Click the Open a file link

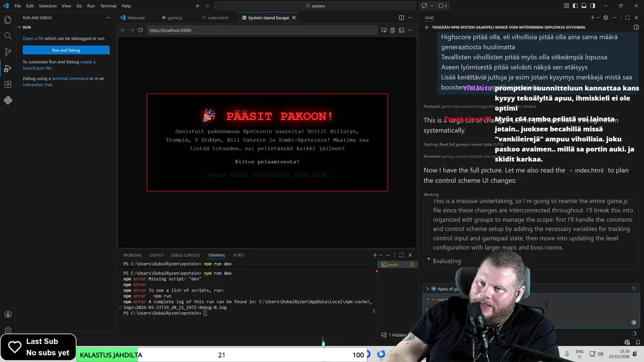pos(33,39)
